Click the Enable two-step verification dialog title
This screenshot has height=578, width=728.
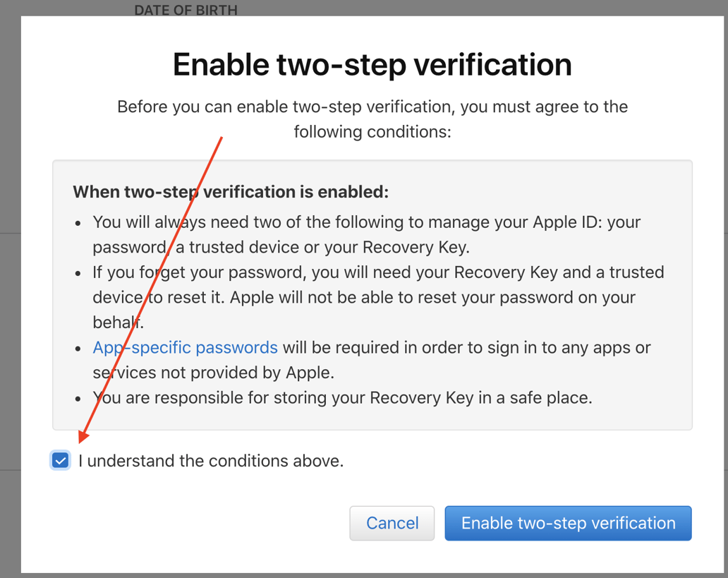372,64
